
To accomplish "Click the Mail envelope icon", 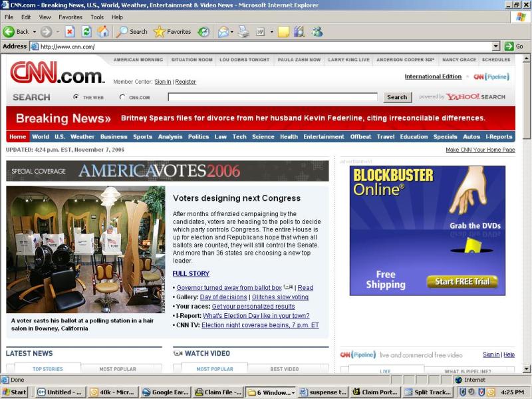I will pos(223,32).
